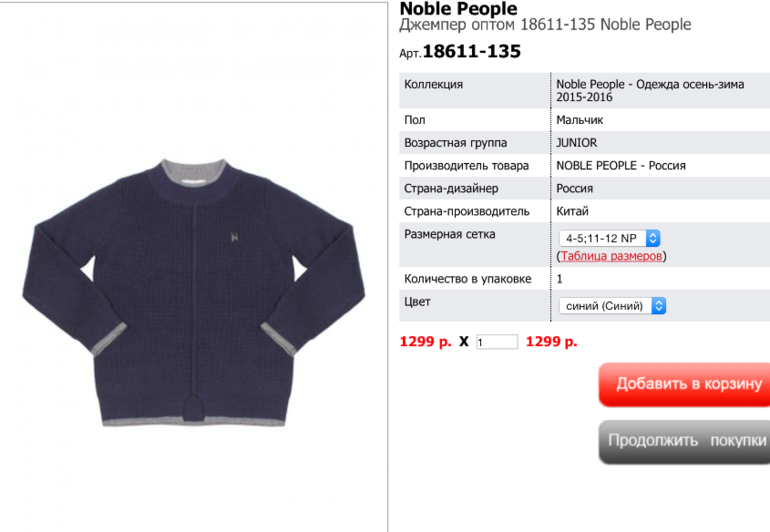770x532 pixels.
Task: Click the Джемпер оптом product title
Action: pyautogui.click(x=545, y=25)
